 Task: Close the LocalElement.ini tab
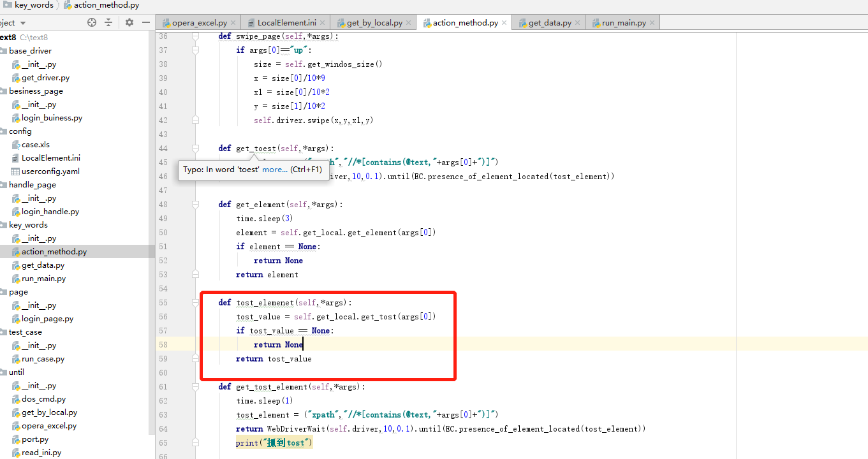tap(322, 23)
